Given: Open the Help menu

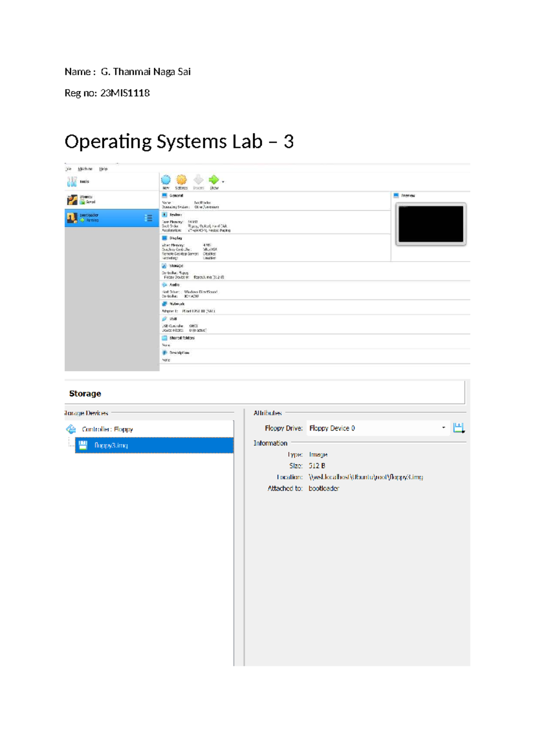Looking at the screenshot, I should click(x=103, y=169).
